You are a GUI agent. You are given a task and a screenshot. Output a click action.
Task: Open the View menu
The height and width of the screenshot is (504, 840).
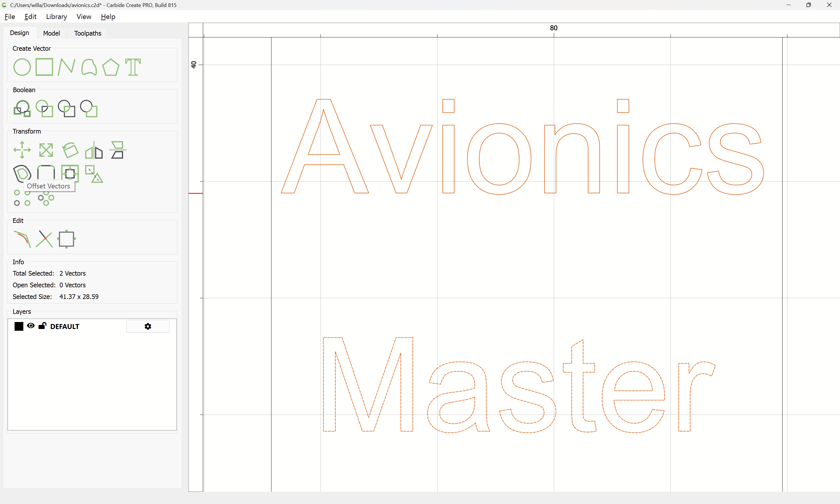(84, 17)
